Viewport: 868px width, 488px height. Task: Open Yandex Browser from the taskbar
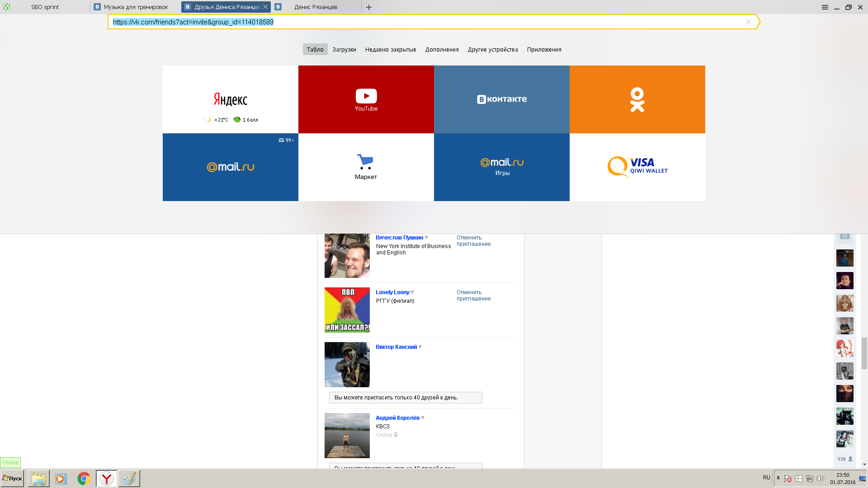pos(107,479)
